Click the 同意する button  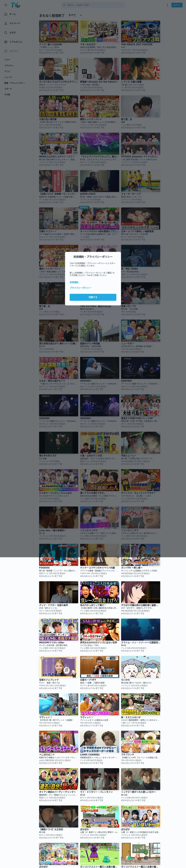(x=93, y=297)
